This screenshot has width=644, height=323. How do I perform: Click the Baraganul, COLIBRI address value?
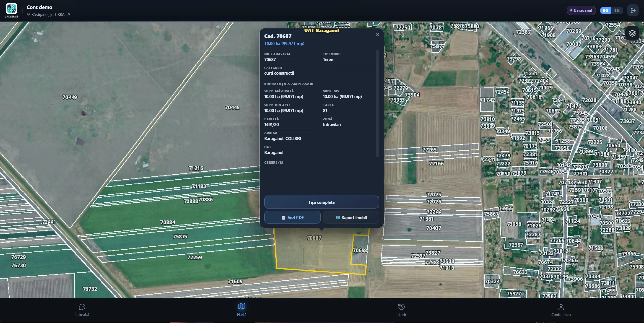282,139
